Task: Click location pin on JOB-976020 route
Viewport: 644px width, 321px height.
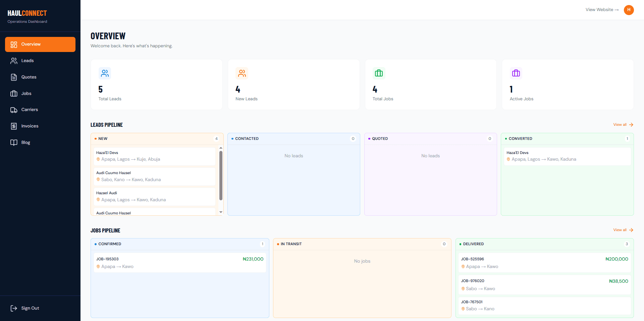Action: pyautogui.click(x=463, y=289)
